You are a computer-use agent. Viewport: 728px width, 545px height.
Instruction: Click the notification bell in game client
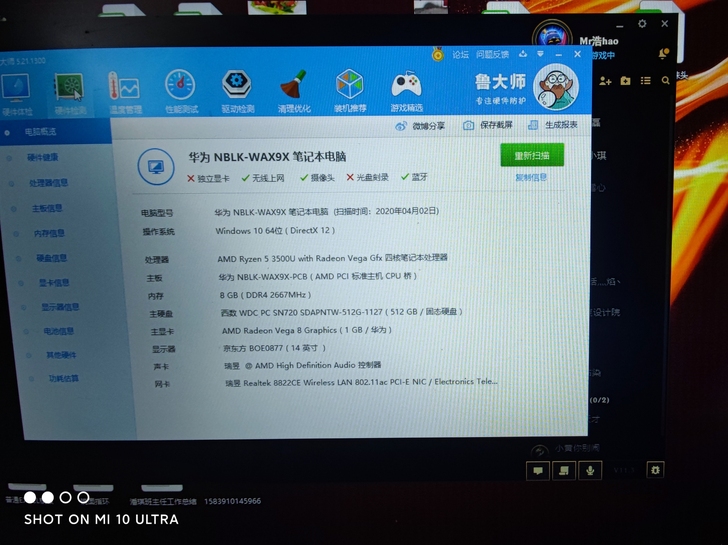click(x=663, y=54)
